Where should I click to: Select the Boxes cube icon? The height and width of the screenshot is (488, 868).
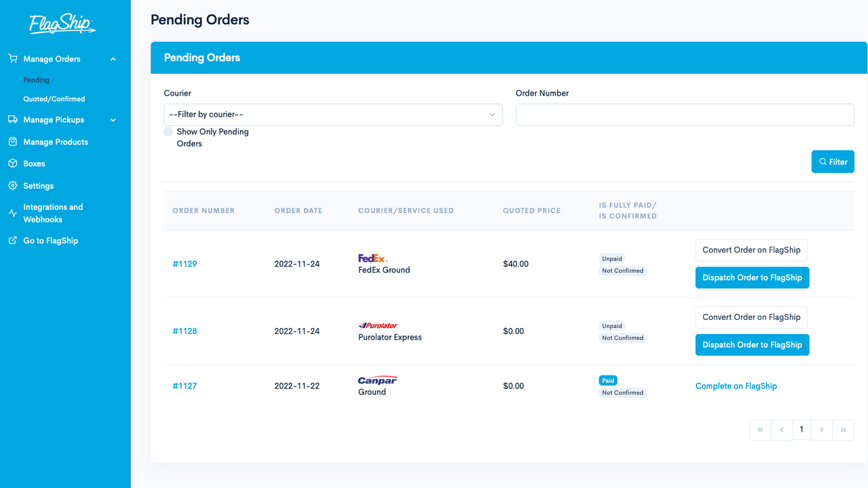(12, 163)
